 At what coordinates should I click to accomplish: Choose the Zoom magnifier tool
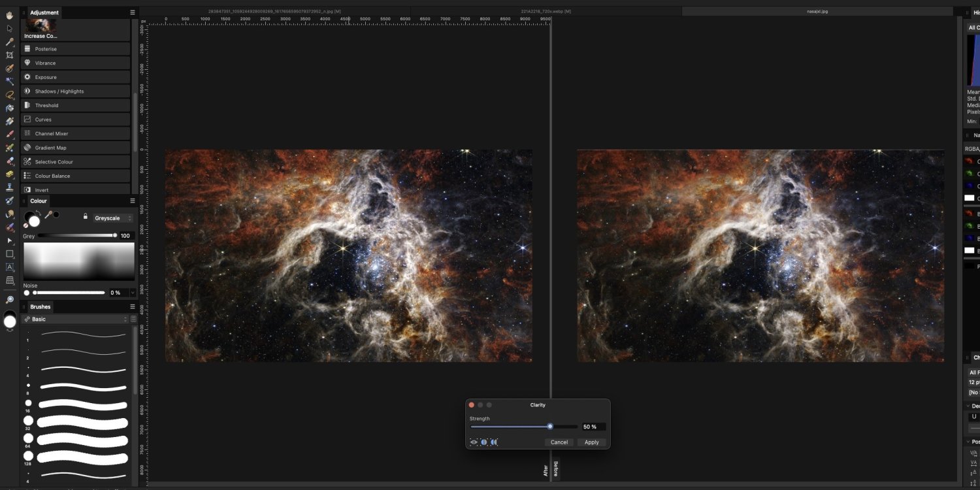click(10, 300)
